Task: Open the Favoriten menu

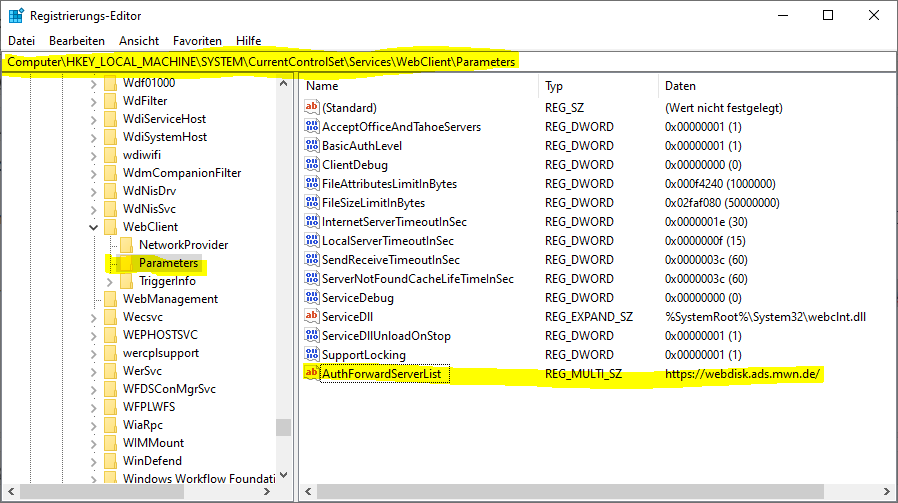Action: click(x=197, y=41)
